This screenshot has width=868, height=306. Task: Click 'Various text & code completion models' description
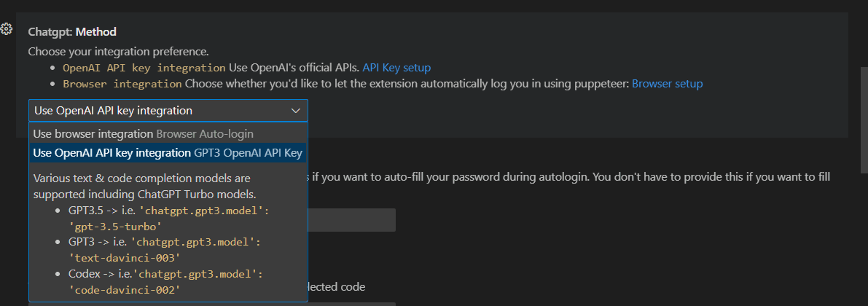145,187
